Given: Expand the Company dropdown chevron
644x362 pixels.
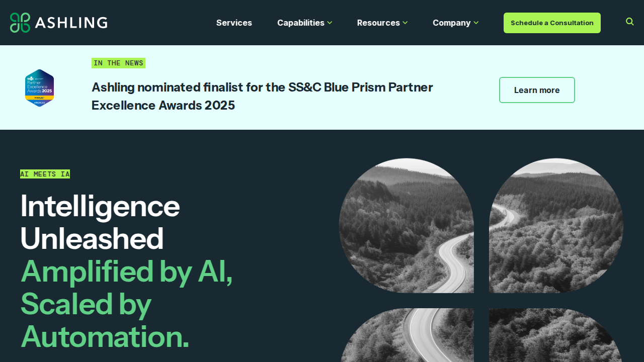Looking at the screenshot, I should [x=476, y=23].
